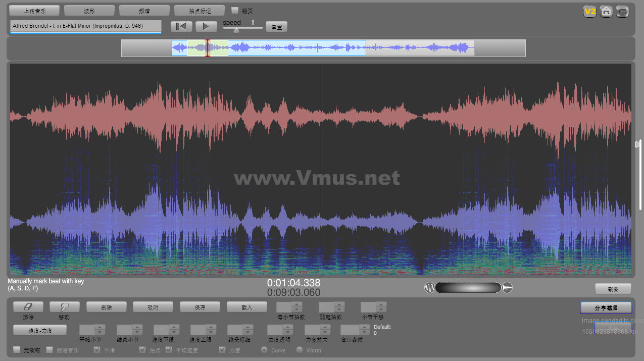644x361 pixels.
Task: Toggle fullscreen view icon
Action: pos(622,12)
